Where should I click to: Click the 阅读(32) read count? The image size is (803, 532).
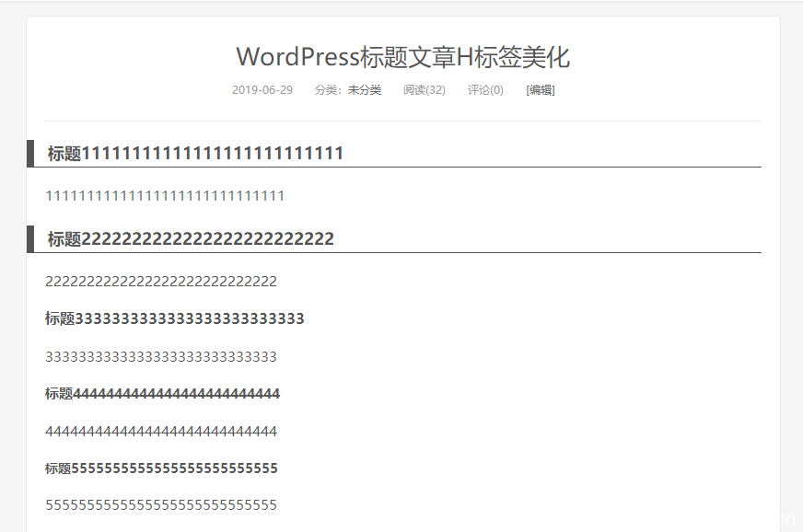[x=424, y=90]
